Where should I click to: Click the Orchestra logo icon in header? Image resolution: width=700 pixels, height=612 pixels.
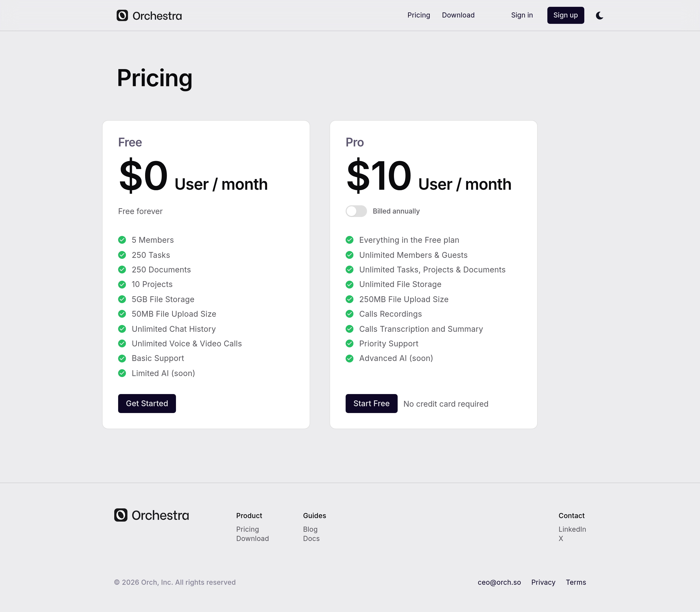[x=122, y=15]
